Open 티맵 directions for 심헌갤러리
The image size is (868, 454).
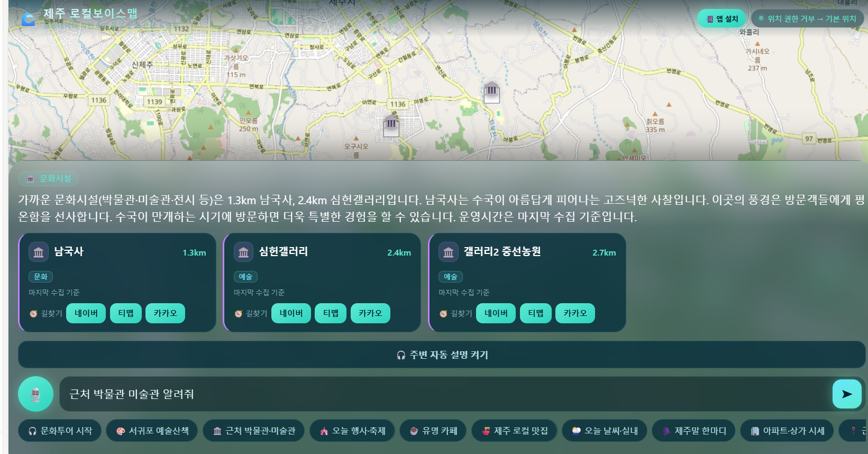[x=331, y=313]
